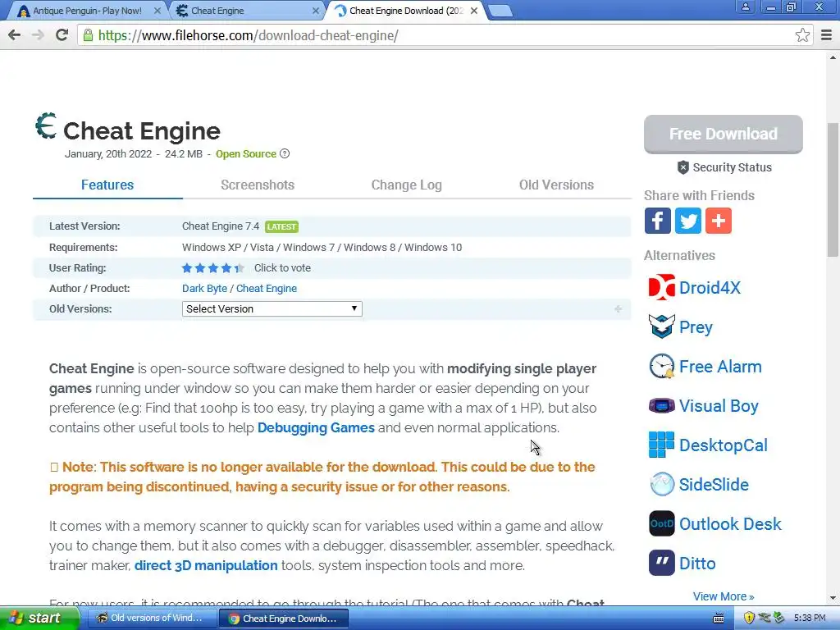Click the Cheat Engine Download taskbar item
Viewport: 840px width, 630px height.
point(284,619)
